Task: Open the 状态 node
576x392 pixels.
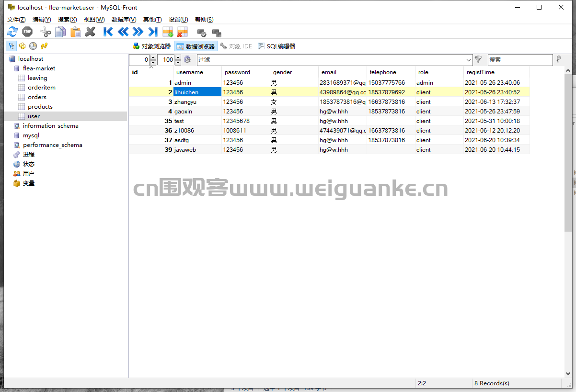Action: [x=29, y=164]
